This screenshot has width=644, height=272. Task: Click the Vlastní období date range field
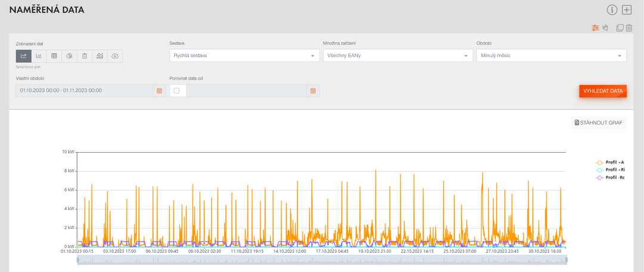tap(83, 91)
